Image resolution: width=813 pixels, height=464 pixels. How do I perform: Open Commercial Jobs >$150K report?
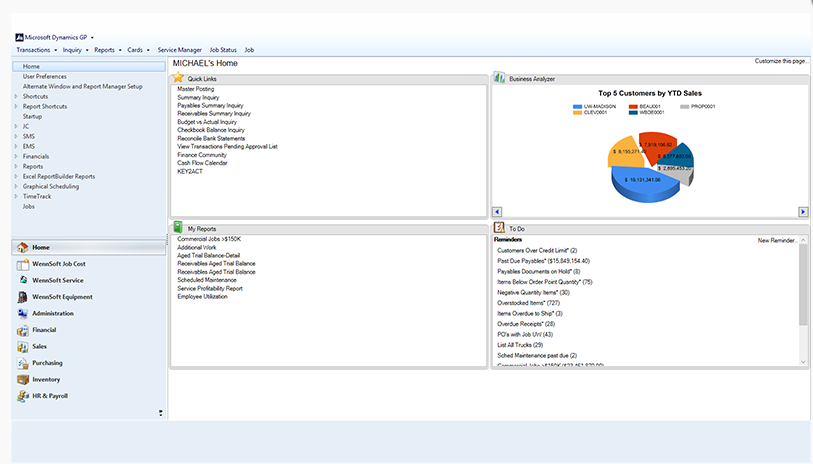pos(209,239)
